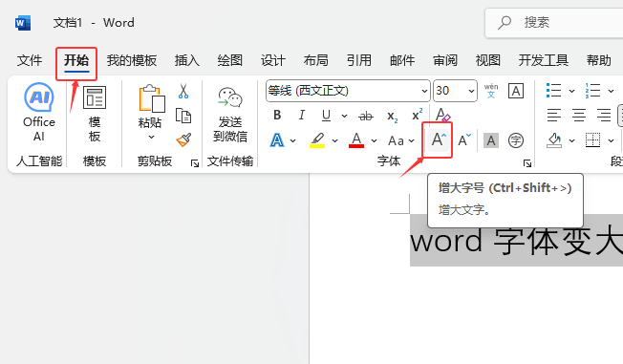Open font group dialog launcher
623x364 pixels.
click(527, 163)
